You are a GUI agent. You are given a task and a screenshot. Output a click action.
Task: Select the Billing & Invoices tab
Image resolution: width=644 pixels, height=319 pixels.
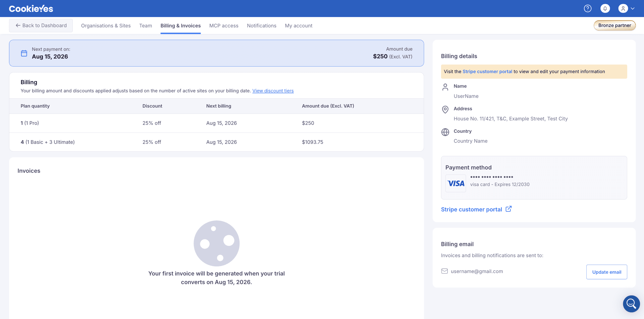tap(180, 26)
